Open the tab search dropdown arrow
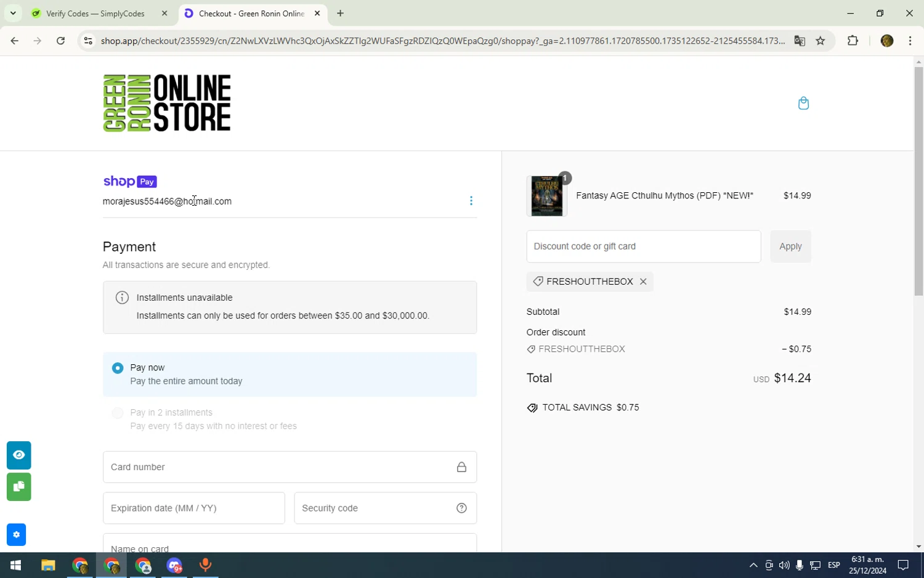Screen dimensions: 924x578 (13, 13)
